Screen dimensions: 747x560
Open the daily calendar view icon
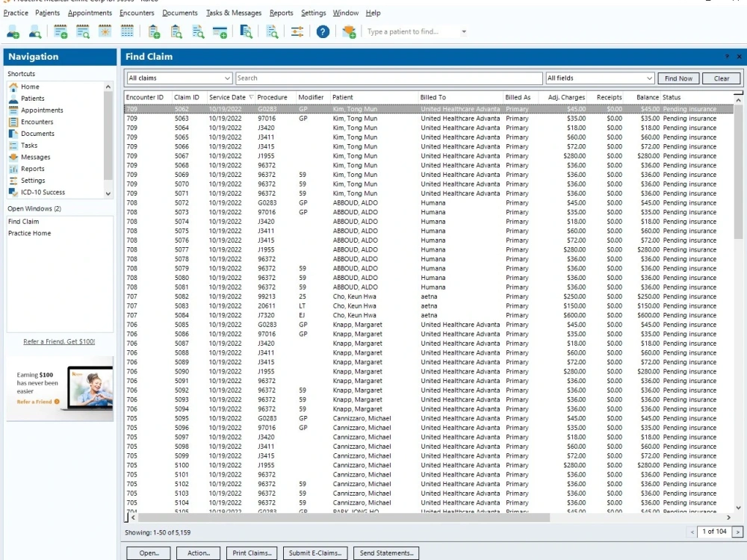(x=105, y=32)
